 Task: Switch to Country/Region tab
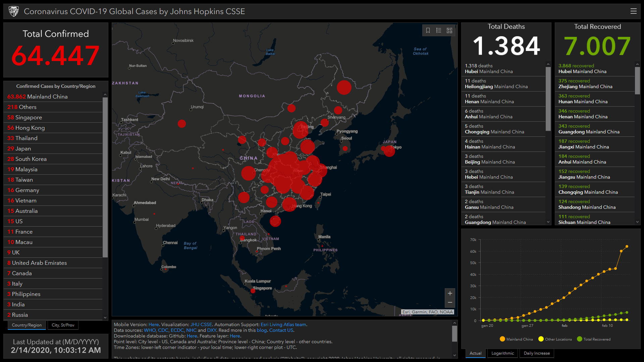[x=27, y=325]
